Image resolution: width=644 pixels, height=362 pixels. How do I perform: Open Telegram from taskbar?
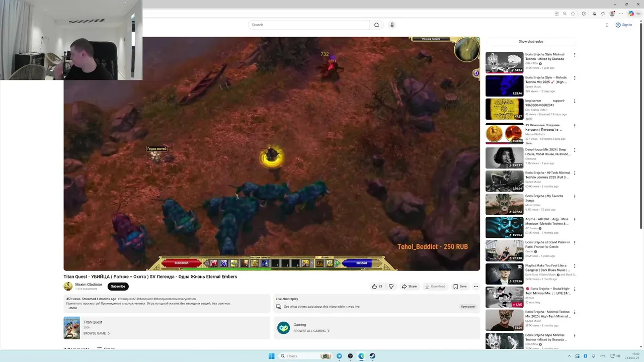point(339,356)
